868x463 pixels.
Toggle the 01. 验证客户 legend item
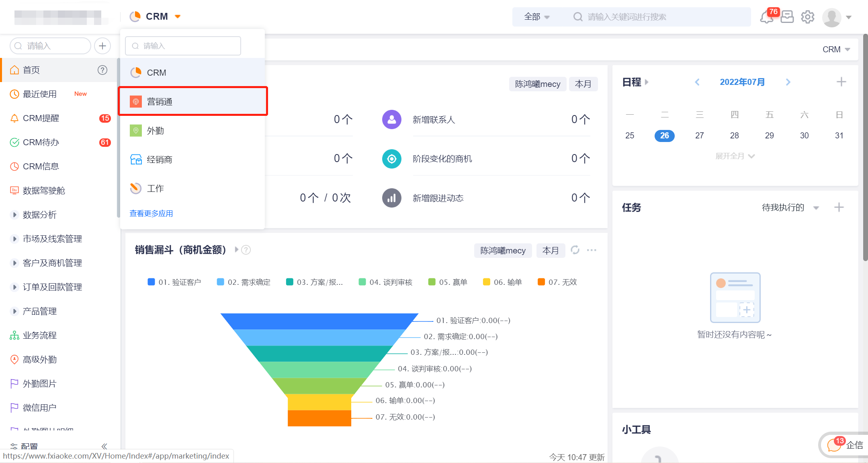click(174, 282)
